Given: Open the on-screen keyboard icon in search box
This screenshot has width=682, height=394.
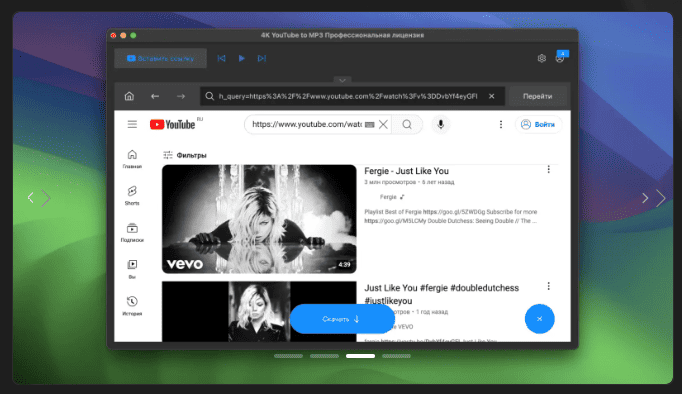Looking at the screenshot, I should click(x=370, y=125).
